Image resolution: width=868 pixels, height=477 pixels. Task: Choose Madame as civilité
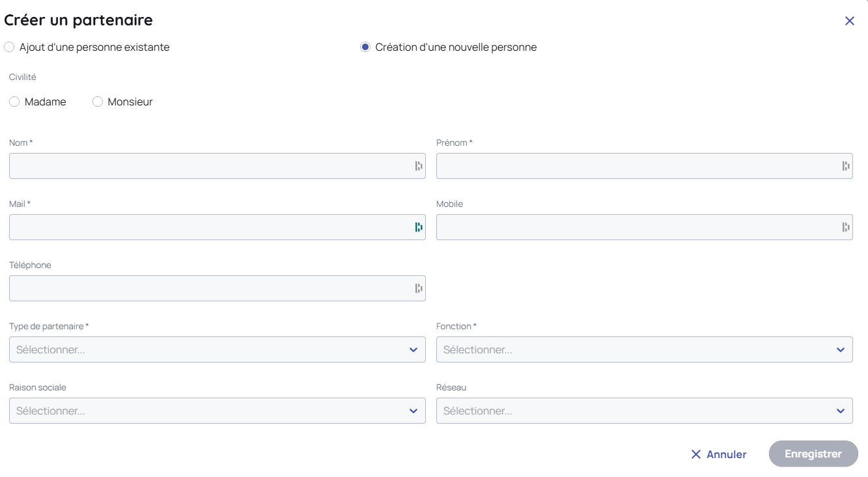[x=14, y=102]
